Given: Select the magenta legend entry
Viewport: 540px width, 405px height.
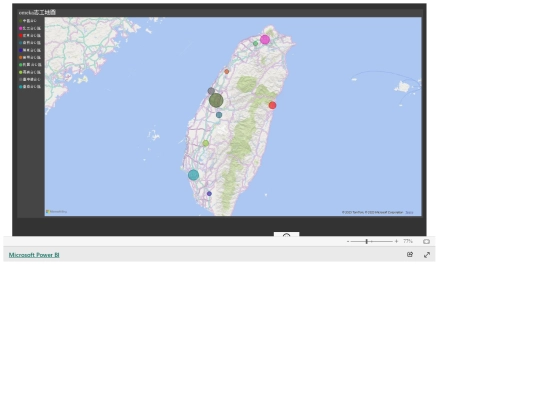Looking at the screenshot, I should coord(30,28).
